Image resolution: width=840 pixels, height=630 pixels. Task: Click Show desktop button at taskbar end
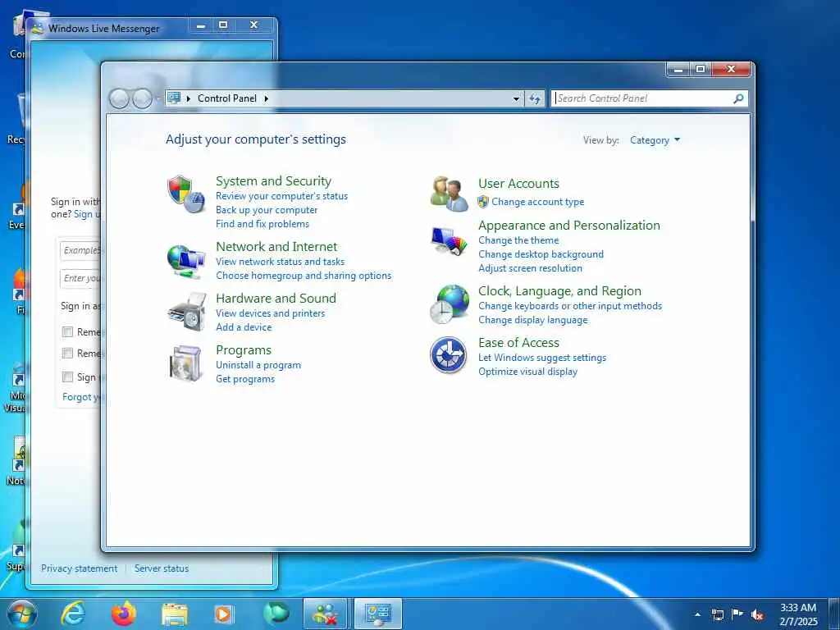(x=833, y=614)
